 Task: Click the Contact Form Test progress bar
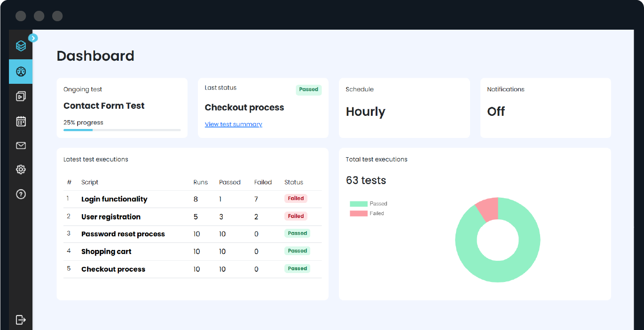122,130
